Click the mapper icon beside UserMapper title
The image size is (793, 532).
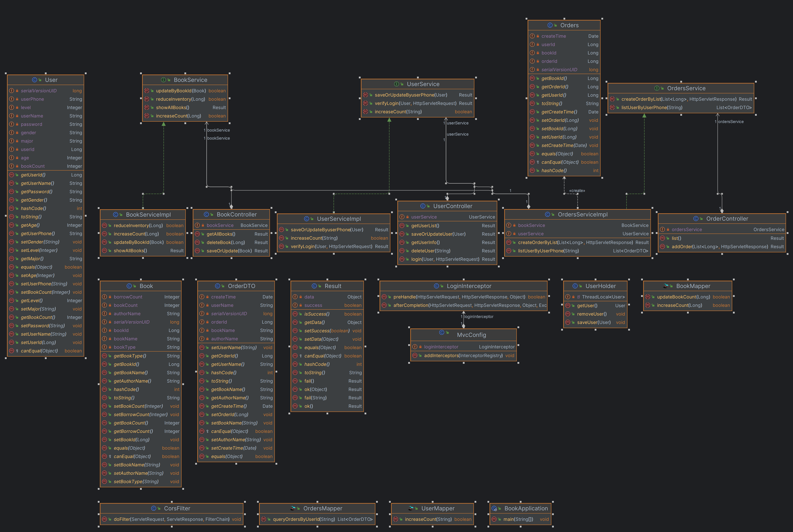click(x=411, y=508)
